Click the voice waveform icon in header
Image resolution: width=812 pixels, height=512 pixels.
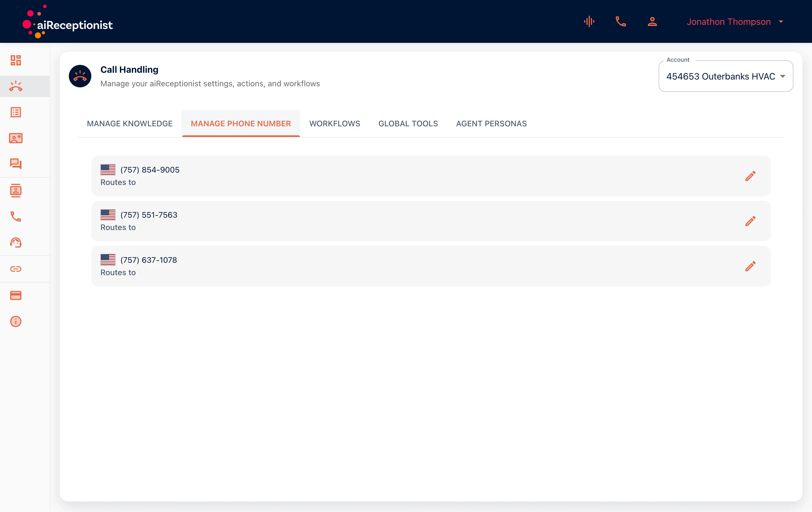(x=589, y=22)
